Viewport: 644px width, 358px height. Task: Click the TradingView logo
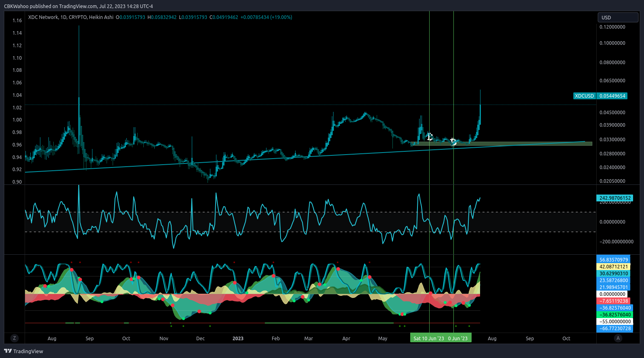[23, 351]
